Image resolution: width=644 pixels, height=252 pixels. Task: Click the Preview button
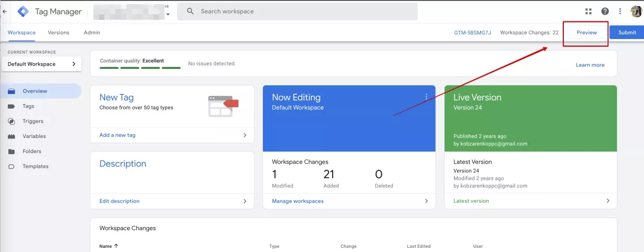(x=587, y=32)
